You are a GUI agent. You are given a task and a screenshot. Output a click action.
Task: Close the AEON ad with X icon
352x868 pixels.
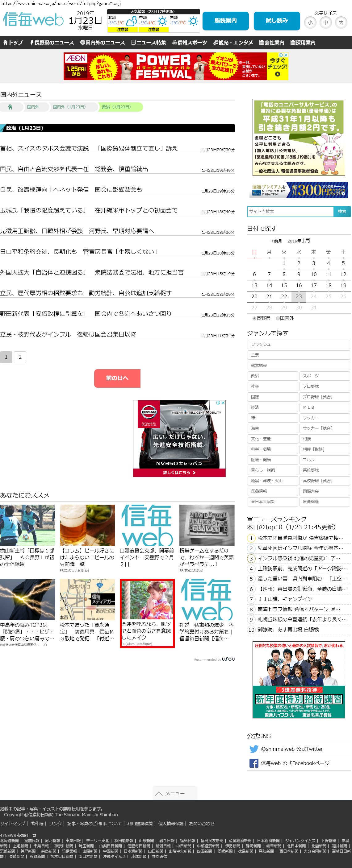(x=286, y=55)
